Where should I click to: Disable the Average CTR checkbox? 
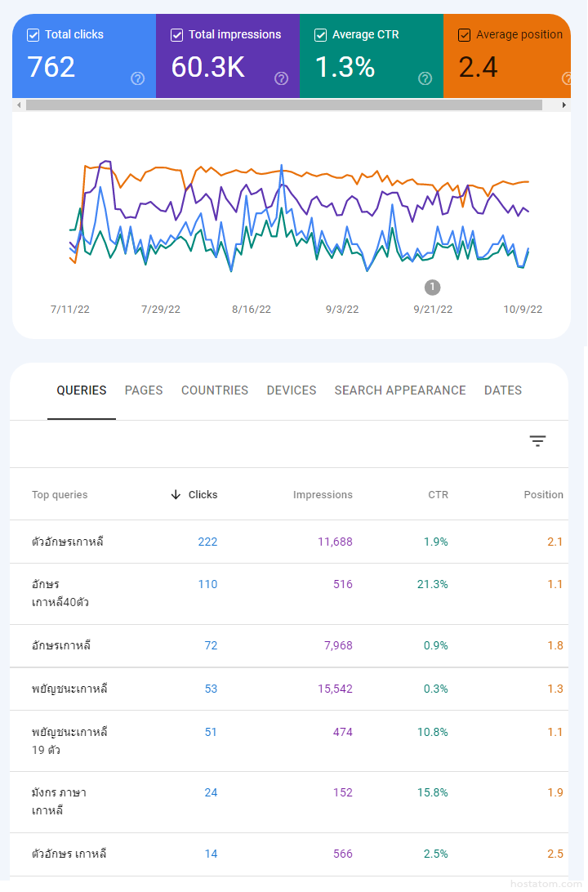click(321, 35)
